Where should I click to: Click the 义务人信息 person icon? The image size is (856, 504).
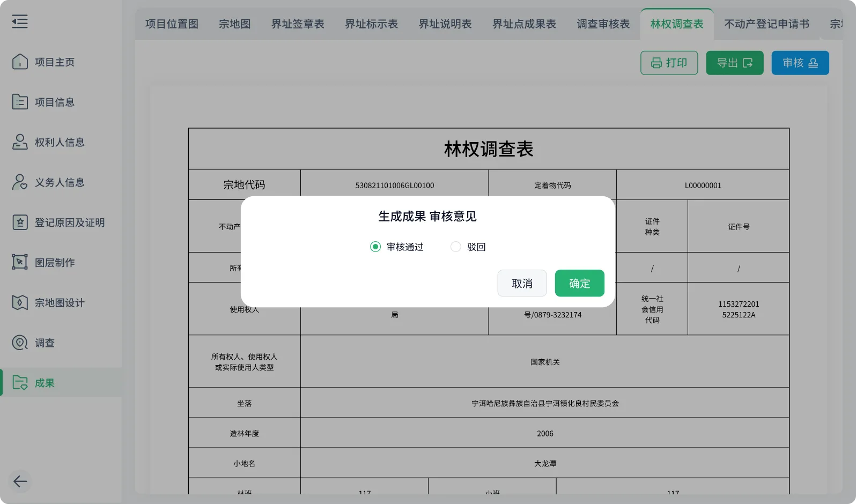pos(20,182)
